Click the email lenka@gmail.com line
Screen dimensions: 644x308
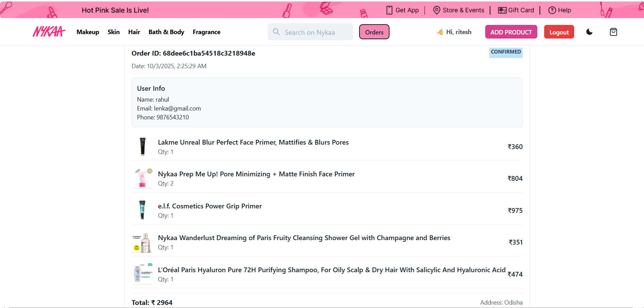169,108
